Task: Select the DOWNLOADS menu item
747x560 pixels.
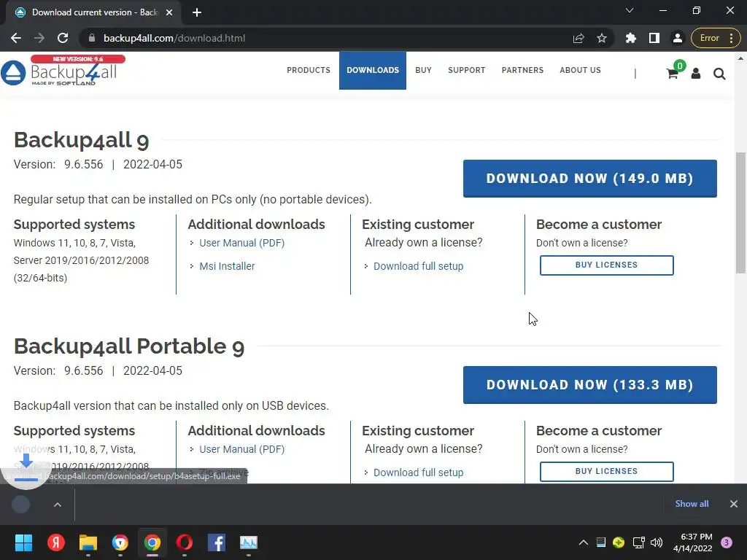Action: tap(373, 70)
